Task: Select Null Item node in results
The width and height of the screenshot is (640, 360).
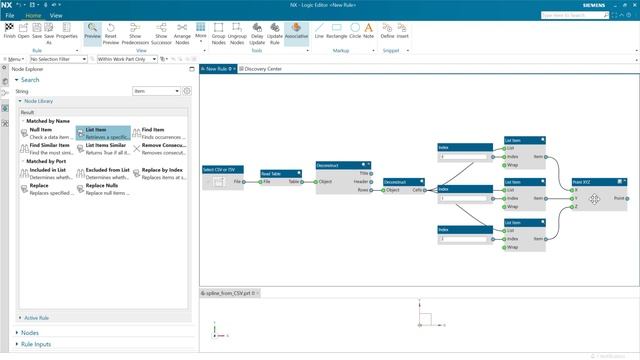Action: tap(47, 133)
